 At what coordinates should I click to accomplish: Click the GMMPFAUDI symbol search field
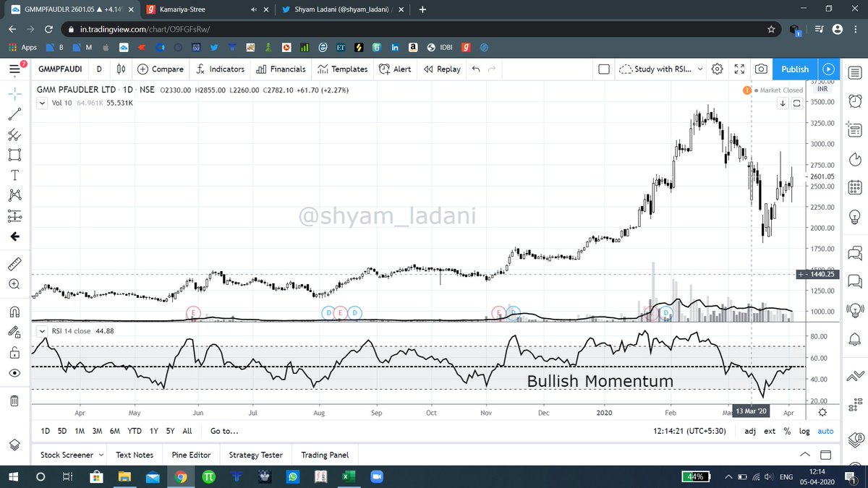coord(59,69)
